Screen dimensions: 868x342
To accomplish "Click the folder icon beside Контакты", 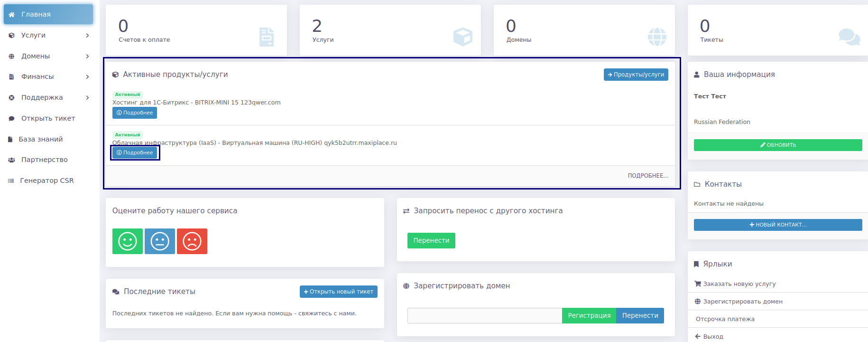I will coord(697,184).
